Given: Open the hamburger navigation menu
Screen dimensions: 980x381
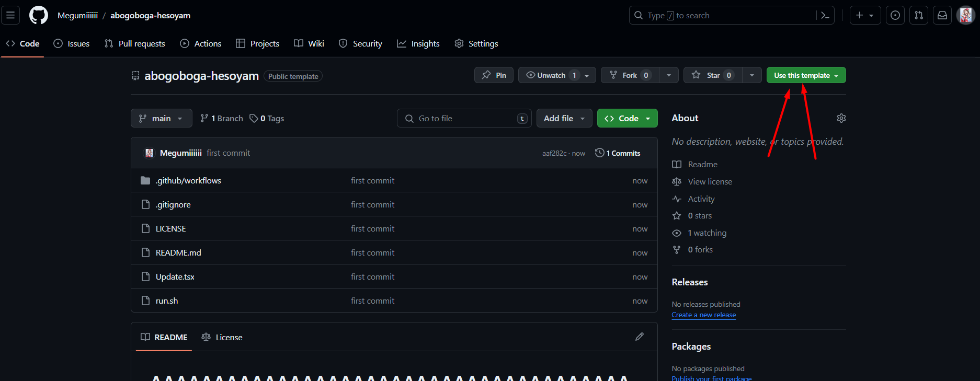Looking at the screenshot, I should [10, 15].
